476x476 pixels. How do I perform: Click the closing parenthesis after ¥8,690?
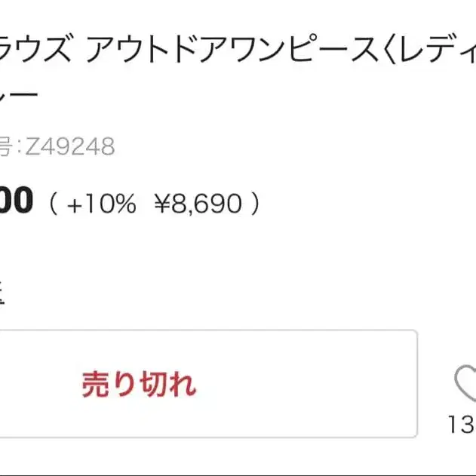[255, 204]
